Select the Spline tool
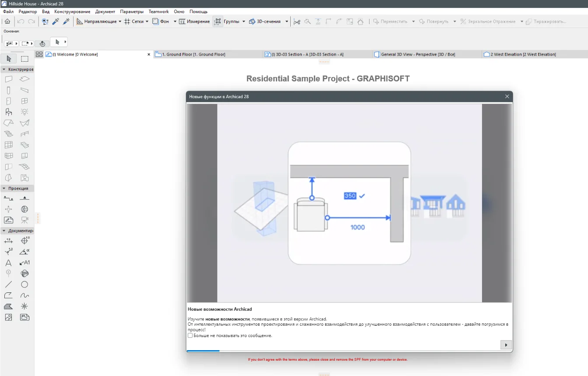 pos(25,295)
